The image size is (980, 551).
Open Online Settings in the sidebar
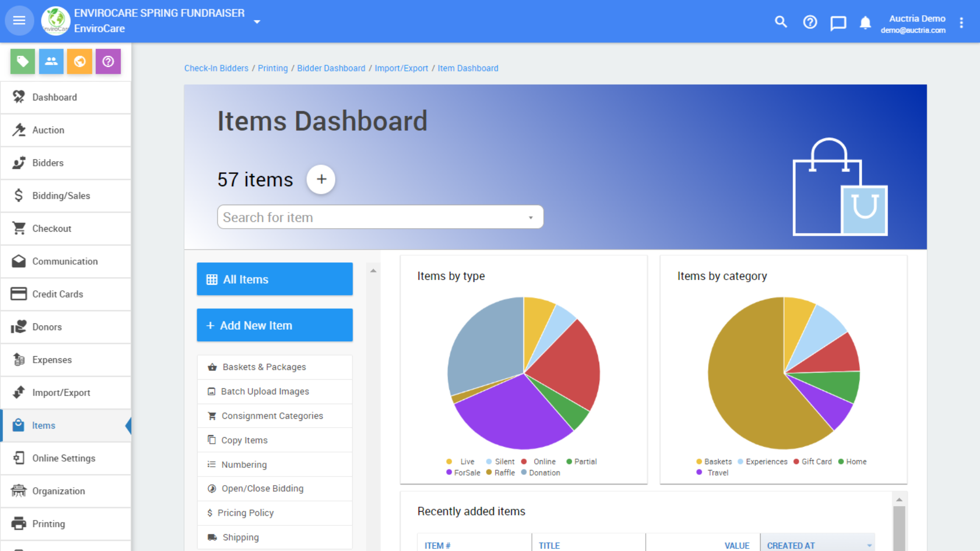[64, 458]
